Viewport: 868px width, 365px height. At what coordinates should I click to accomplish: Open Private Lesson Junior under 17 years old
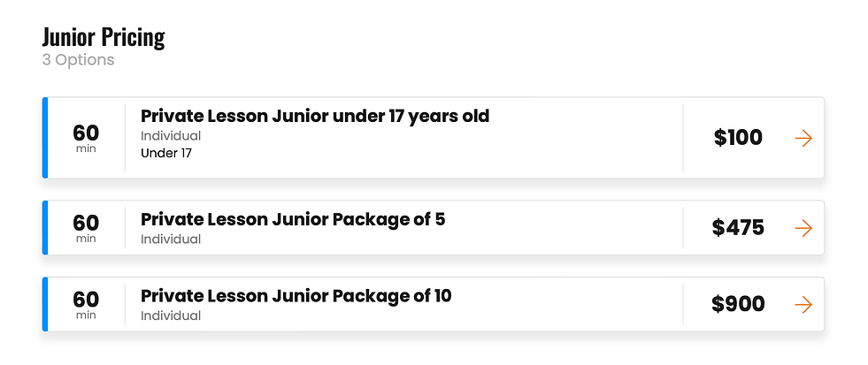(x=315, y=116)
